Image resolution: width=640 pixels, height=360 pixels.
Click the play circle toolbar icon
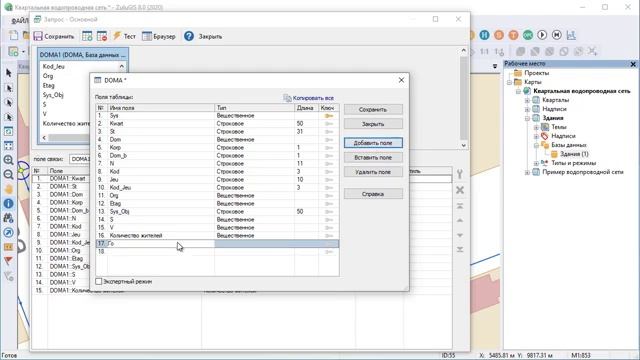pos(542,35)
